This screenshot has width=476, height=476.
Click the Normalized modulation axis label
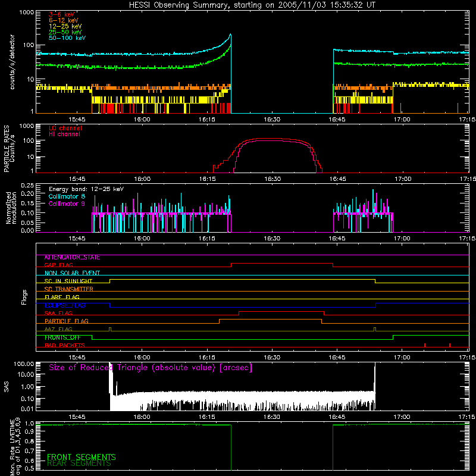point(11,208)
